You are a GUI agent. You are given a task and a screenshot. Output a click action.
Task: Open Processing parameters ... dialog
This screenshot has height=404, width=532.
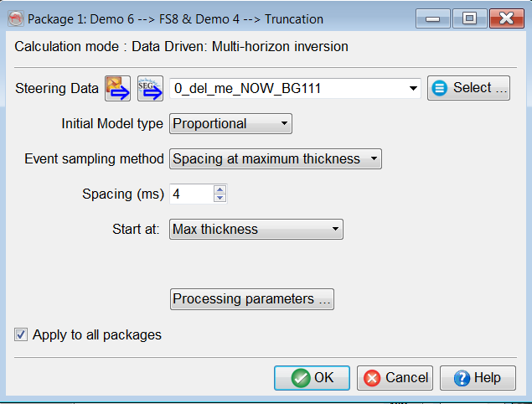pyautogui.click(x=252, y=299)
